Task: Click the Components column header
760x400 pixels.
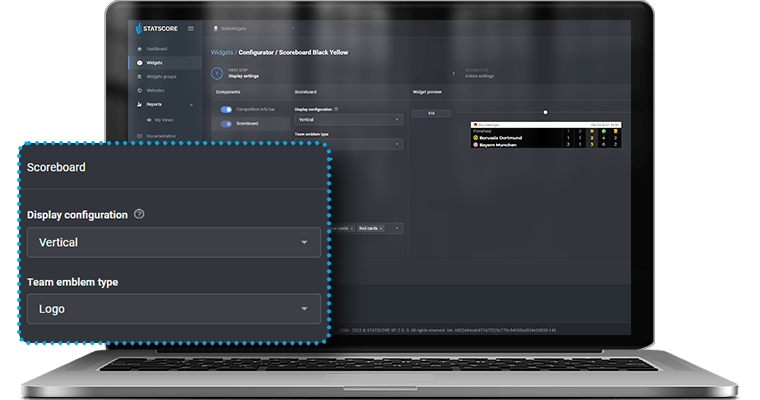Action: pyautogui.click(x=228, y=92)
